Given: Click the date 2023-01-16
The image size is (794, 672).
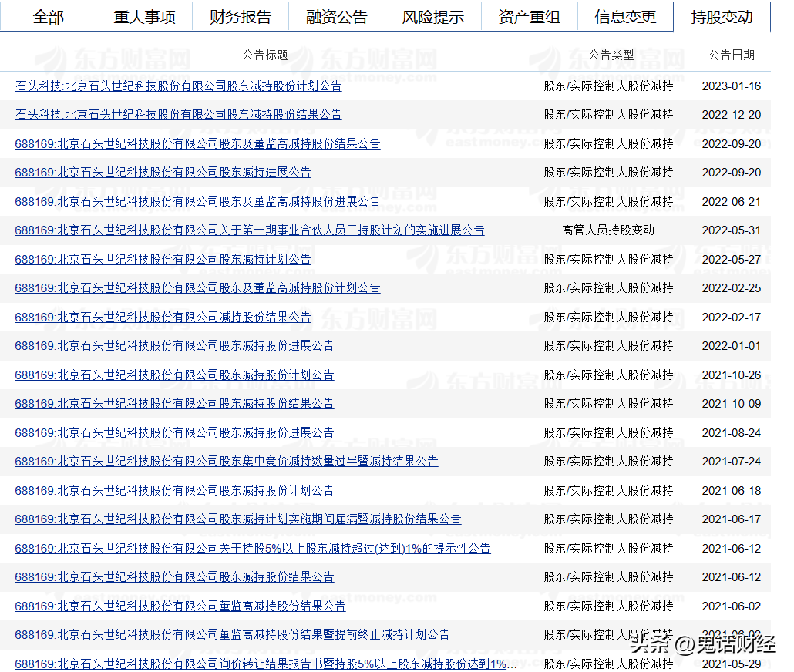Looking at the screenshot, I should 732,86.
